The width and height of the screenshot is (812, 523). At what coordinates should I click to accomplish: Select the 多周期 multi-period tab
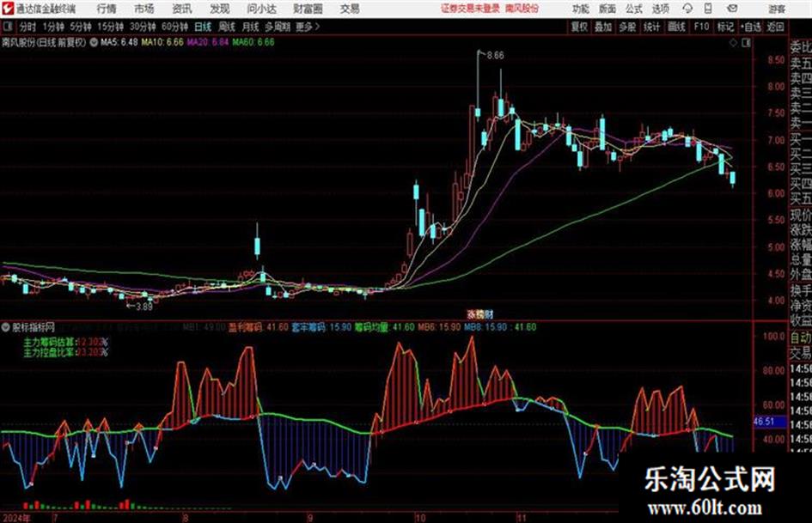278,27
